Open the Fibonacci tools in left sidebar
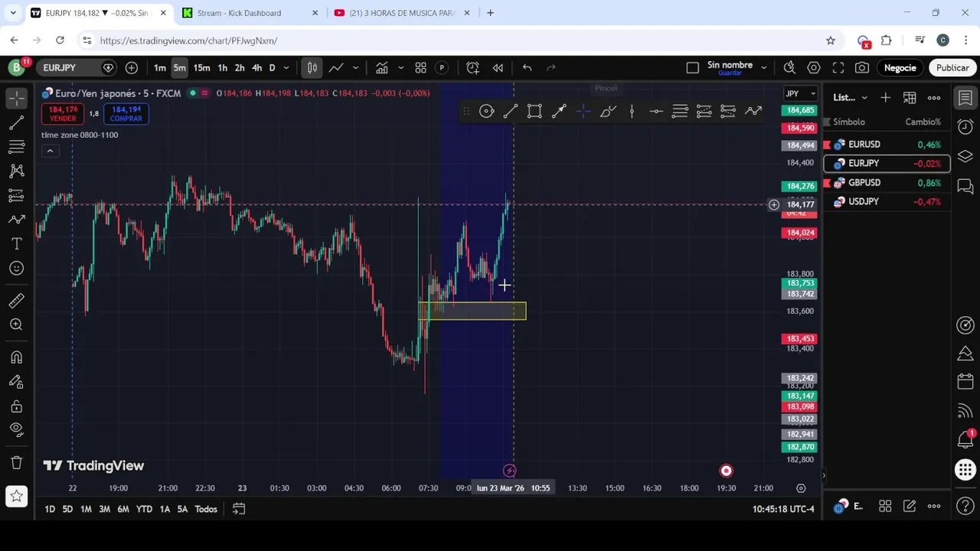Screen dimensions: 980x551 17,146
